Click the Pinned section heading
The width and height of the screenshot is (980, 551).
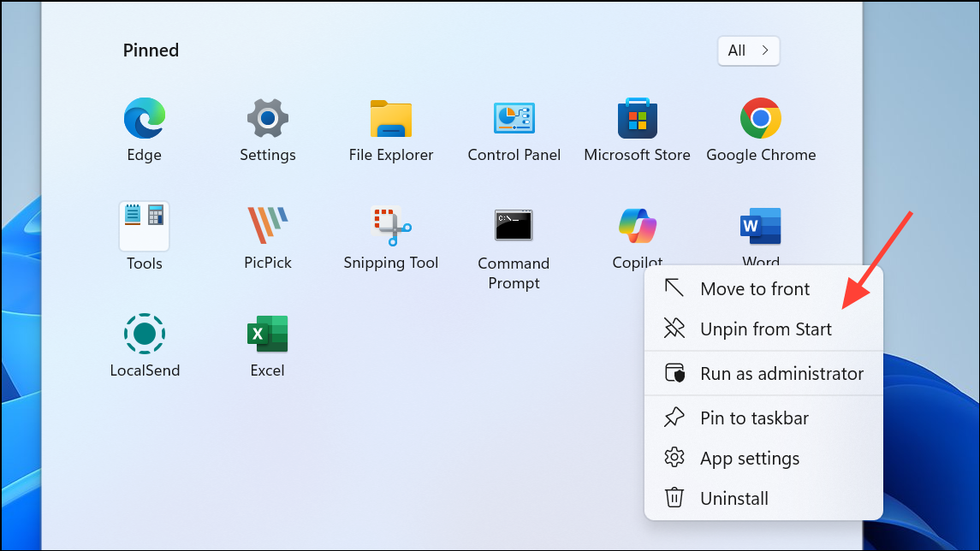tap(151, 50)
